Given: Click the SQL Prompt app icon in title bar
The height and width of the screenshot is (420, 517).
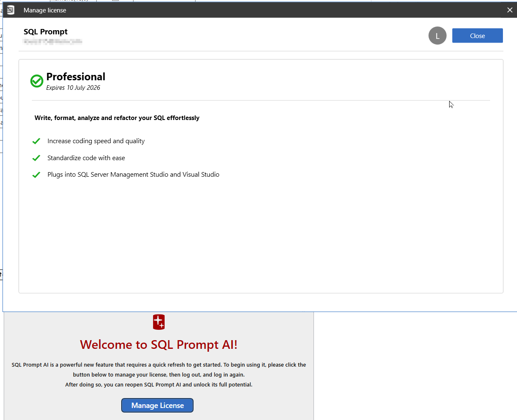Looking at the screenshot, I should point(10,10).
